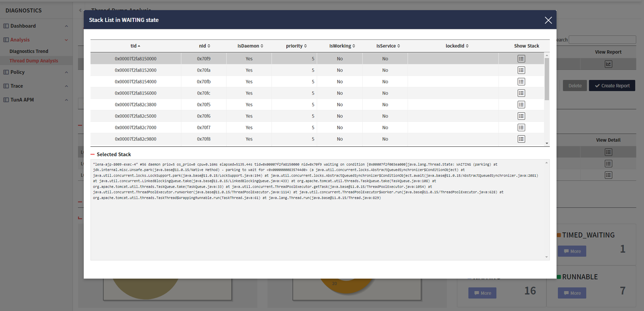The width and height of the screenshot is (644, 311).
Task: Open Diagnostics Trend page
Action: (x=29, y=51)
